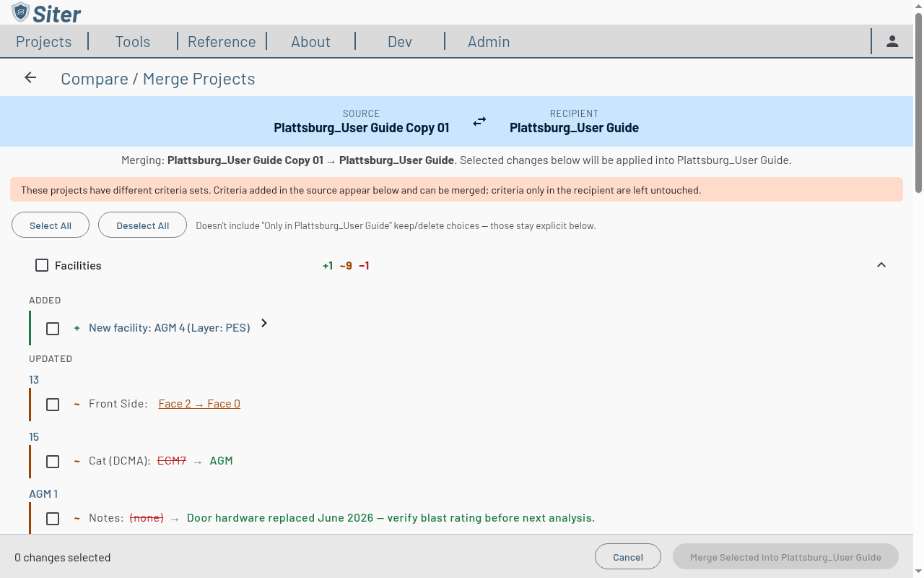
Task: Cancel the merge operation
Action: [628, 557]
